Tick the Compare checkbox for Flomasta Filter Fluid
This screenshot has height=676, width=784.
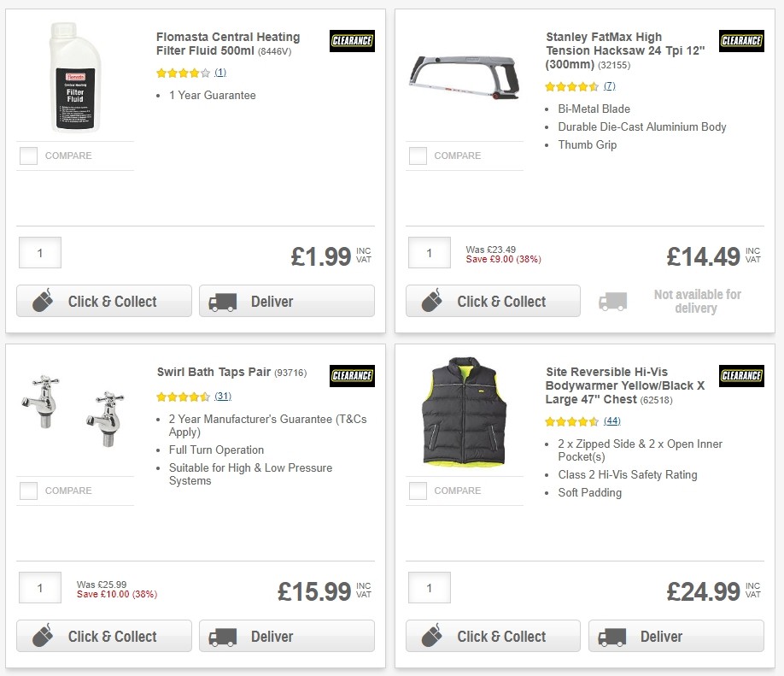click(x=28, y=156)
